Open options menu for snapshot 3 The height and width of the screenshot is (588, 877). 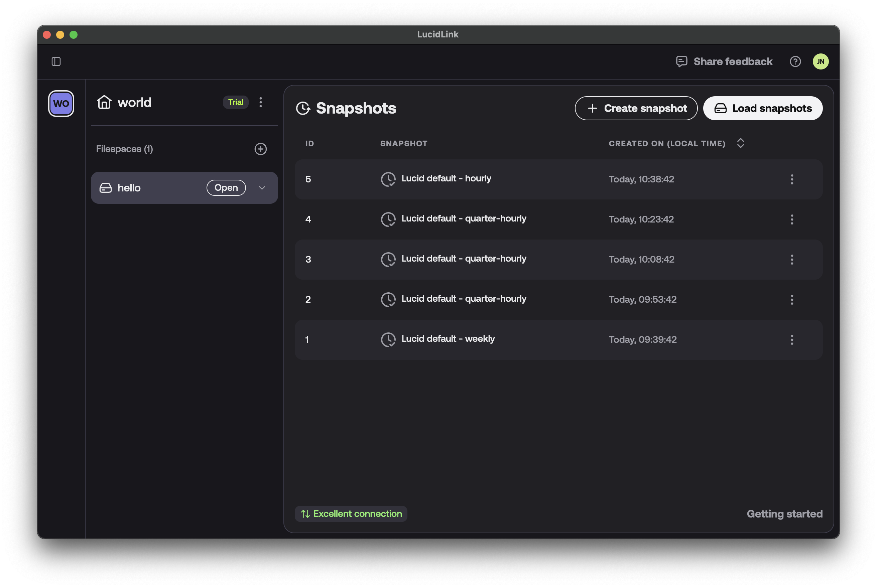tap(792, 260)
